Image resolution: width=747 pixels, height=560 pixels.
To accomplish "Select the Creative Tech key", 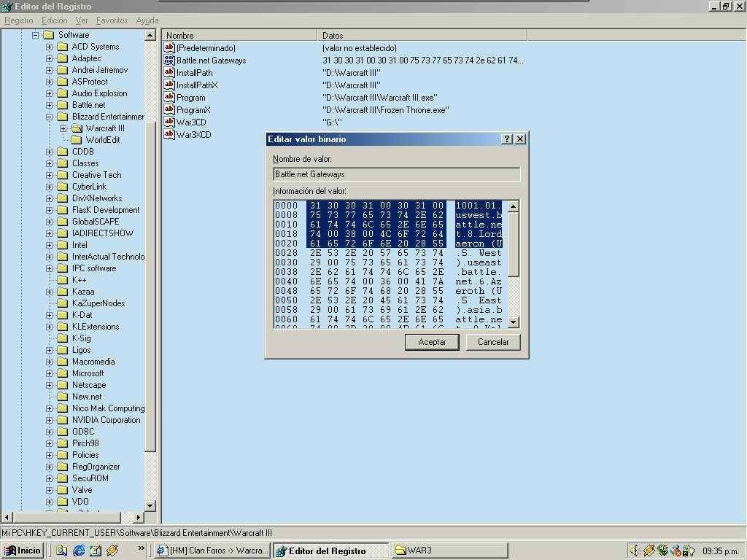I will point(97,175).
